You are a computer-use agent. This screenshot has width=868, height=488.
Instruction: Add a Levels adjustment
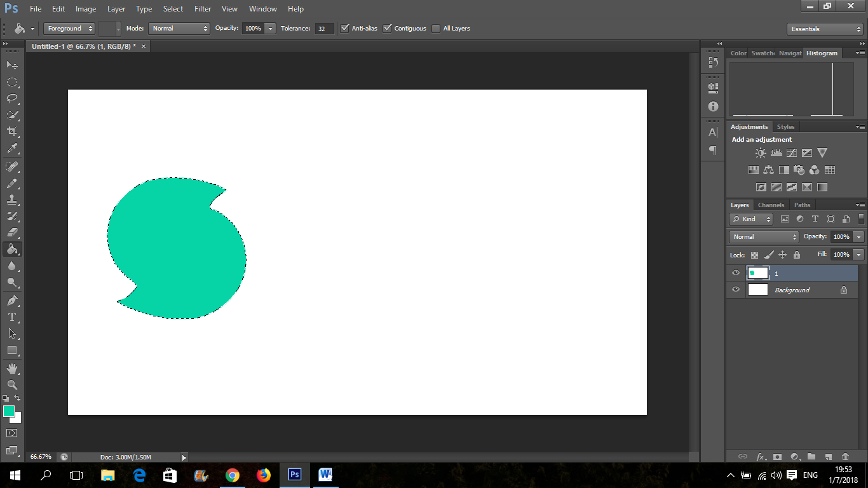point(776,152)
